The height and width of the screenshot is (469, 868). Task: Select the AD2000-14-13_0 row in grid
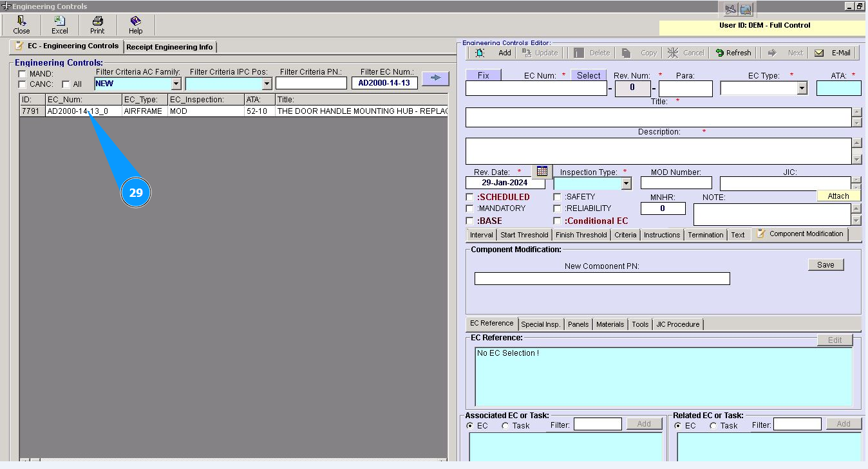[x=77, y=111]
